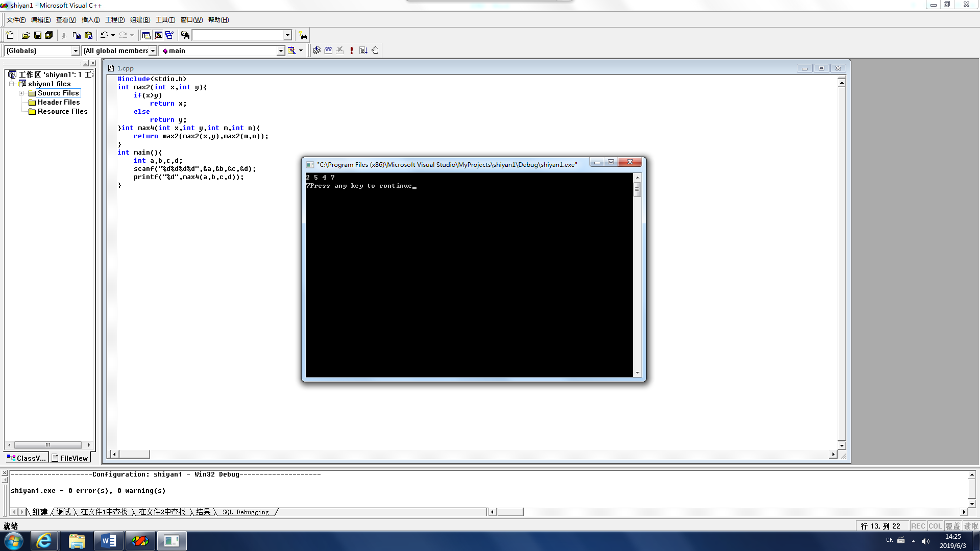Toggle the Output panel visibility button
This screenshot has width=980, height=551.
pos(158,35)
